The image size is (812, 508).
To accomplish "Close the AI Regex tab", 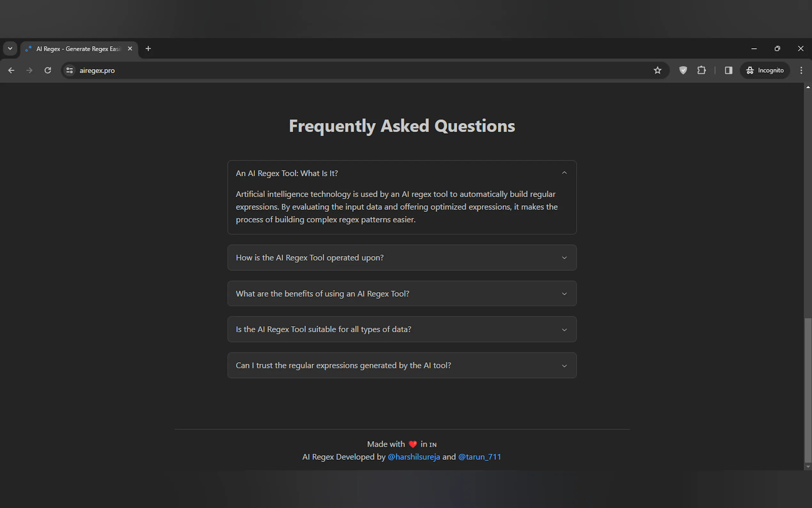I will click(130, 49).
